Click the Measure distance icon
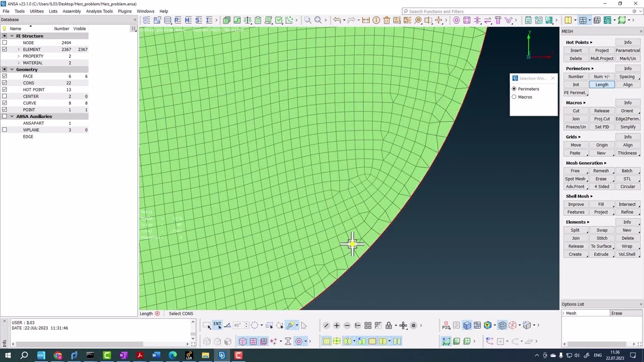The width and height of the screenshot is (644, 362). pyautogui.click(x=366, y=20)
